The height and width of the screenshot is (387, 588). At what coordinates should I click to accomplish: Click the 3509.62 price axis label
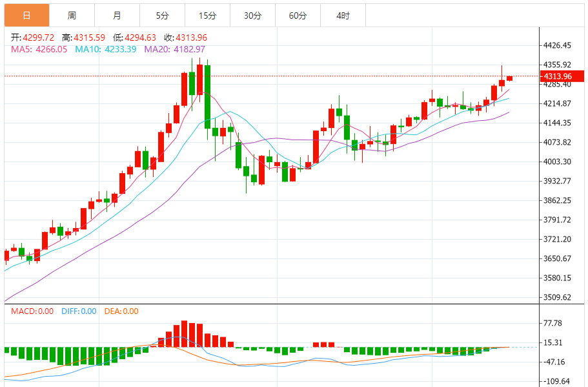(557, 297)
